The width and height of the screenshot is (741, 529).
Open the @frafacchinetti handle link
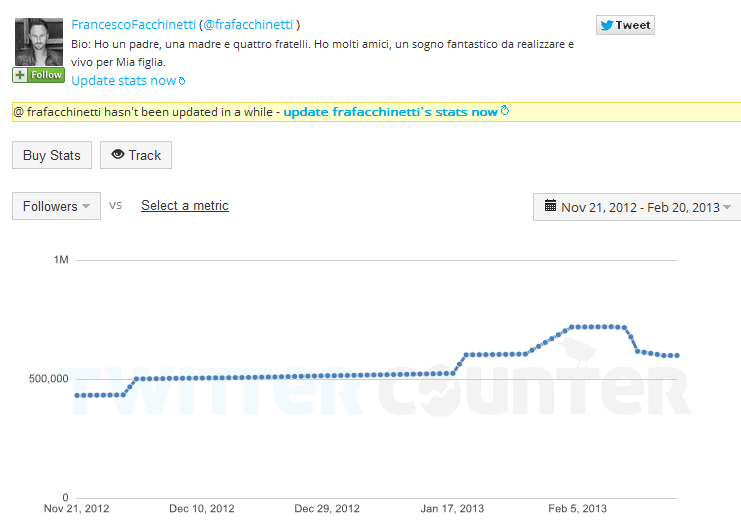click(248, 25)
